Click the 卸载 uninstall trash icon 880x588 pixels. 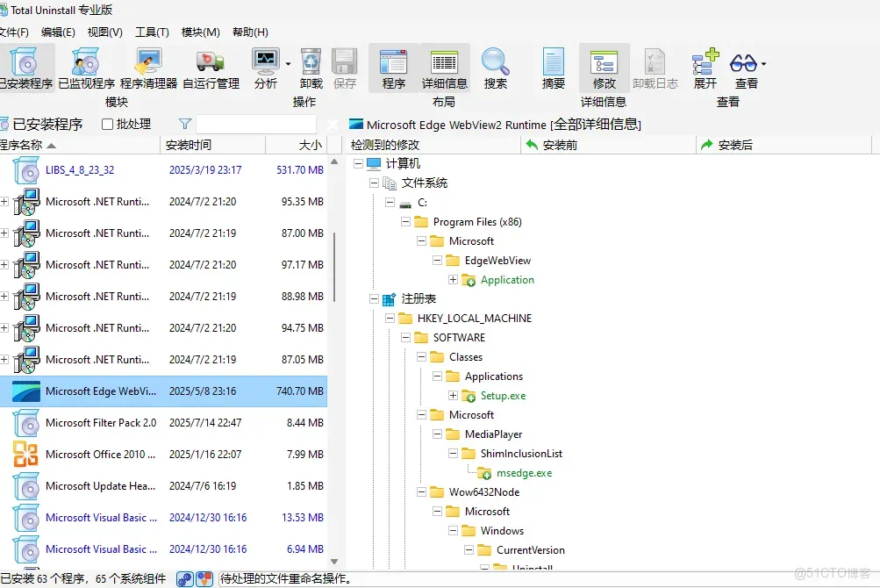310,68
